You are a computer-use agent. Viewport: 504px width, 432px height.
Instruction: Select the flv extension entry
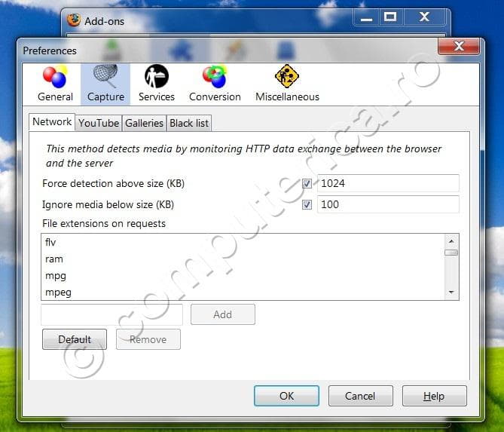click(x=243, y=242)
